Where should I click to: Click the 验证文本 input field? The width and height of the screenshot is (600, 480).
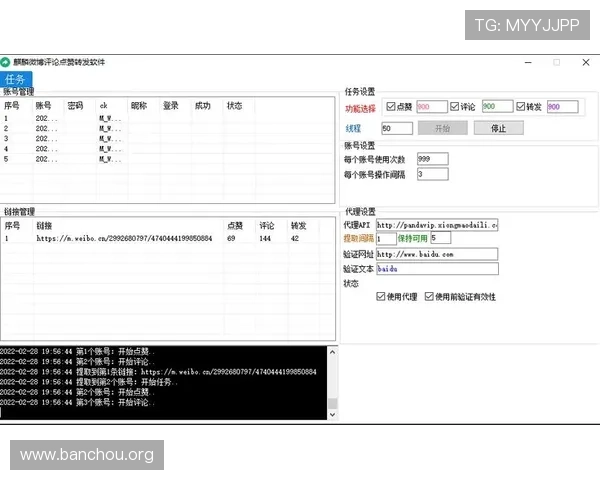tap(437, 269)
